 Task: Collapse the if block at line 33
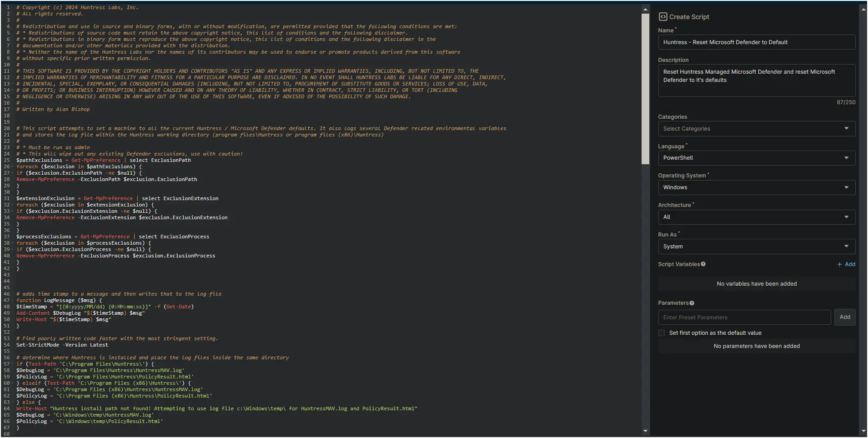11,211
